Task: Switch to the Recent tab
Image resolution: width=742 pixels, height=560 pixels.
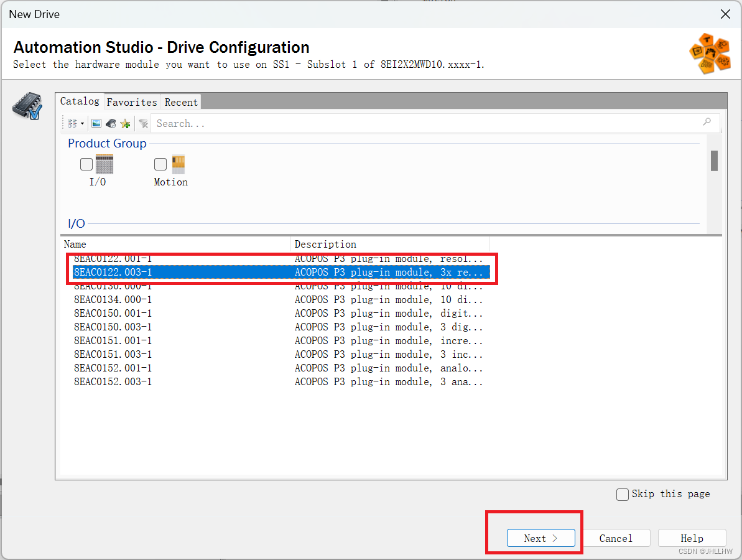Action: point(181,101)
